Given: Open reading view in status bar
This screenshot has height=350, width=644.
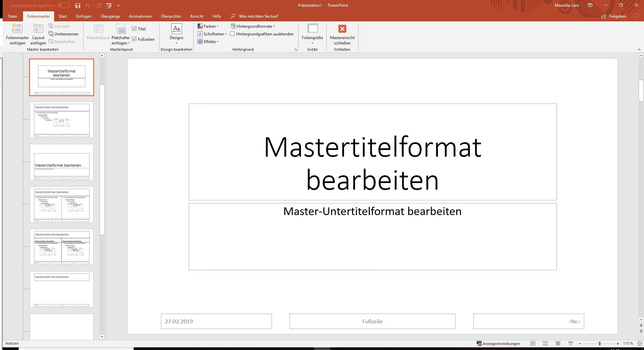Looking at the screenshot, I should (x=558, y=343).
